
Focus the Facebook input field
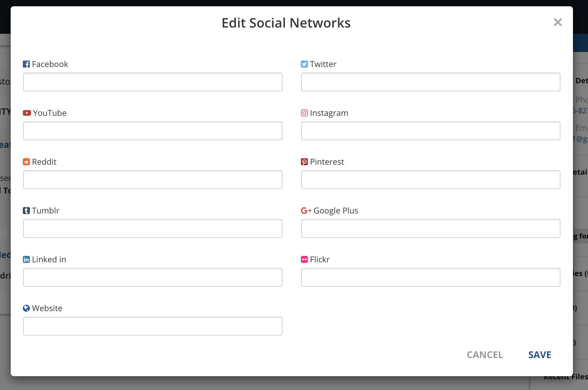pos(153,82)
